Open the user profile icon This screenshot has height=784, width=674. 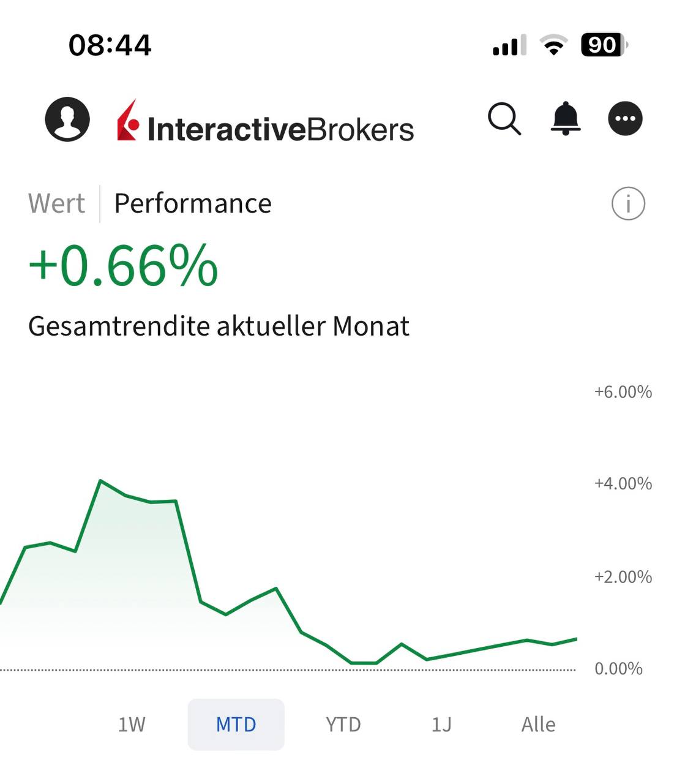pyautogui.click(x=67, y=119)
